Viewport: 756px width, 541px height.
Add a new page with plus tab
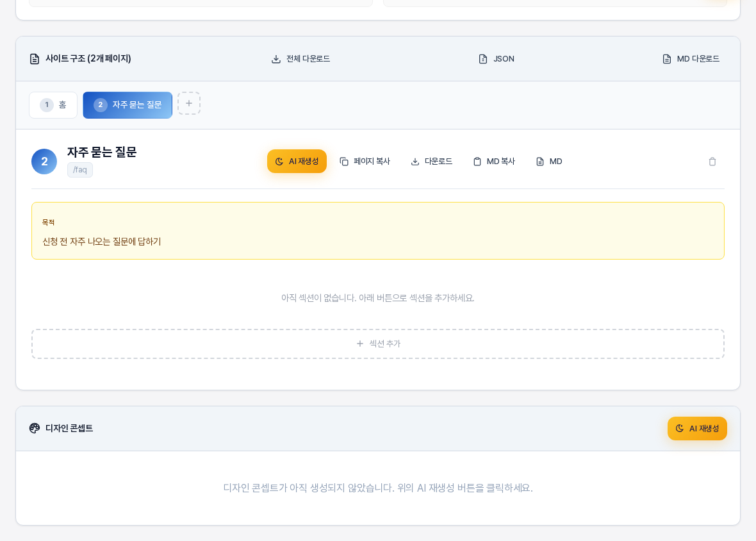[x=189, y=103]
